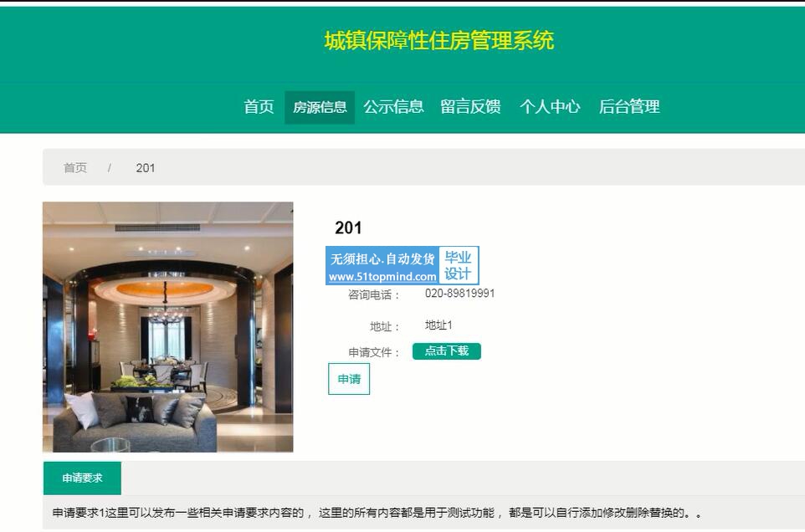Click the 申请要求 description text

tap(377, 513)
